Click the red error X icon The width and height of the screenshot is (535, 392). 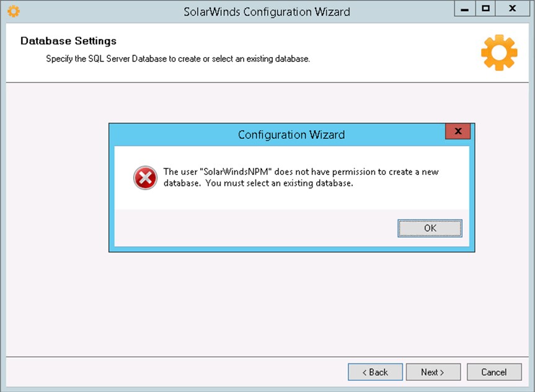[145, 178]
